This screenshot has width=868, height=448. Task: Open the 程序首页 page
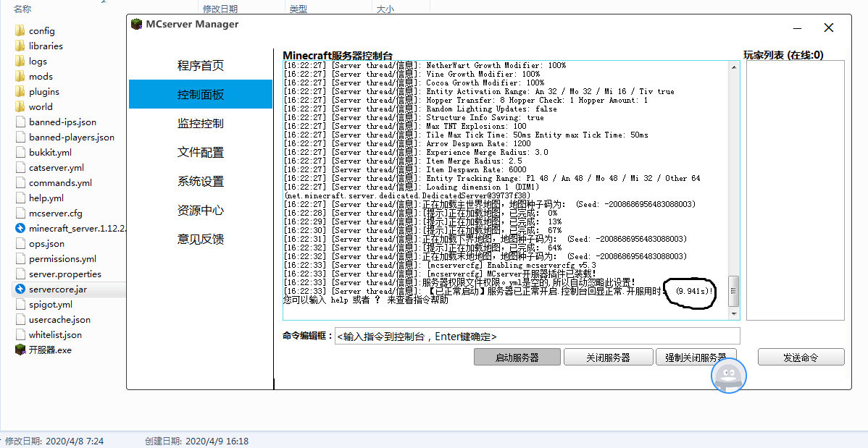201,66
